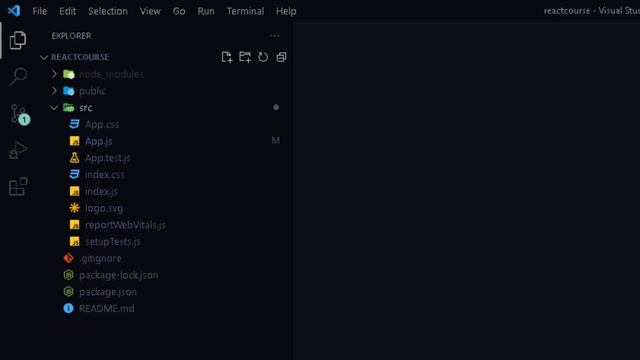Image resolution: width=640 pixels, height=360 pixels.
Task: Open index.css file
Action: click(104, 175)
